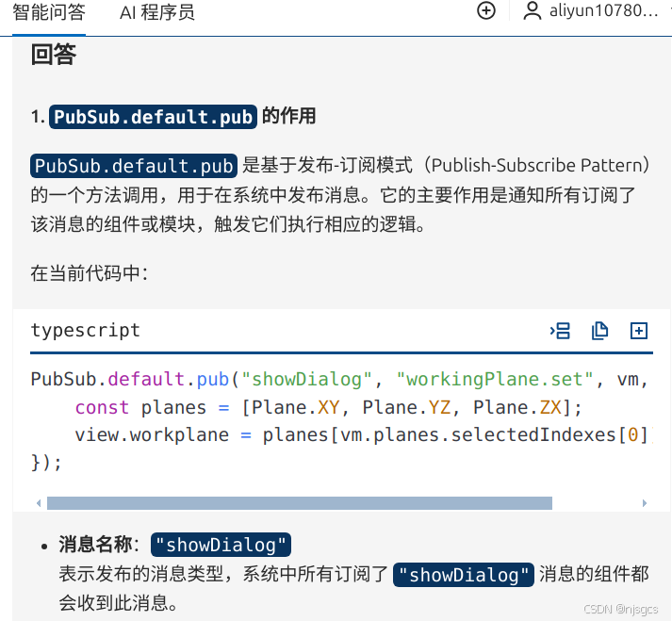This screenshot has width=672, height=621.
Task: Click the const planes code line
Action: [329, 408]
